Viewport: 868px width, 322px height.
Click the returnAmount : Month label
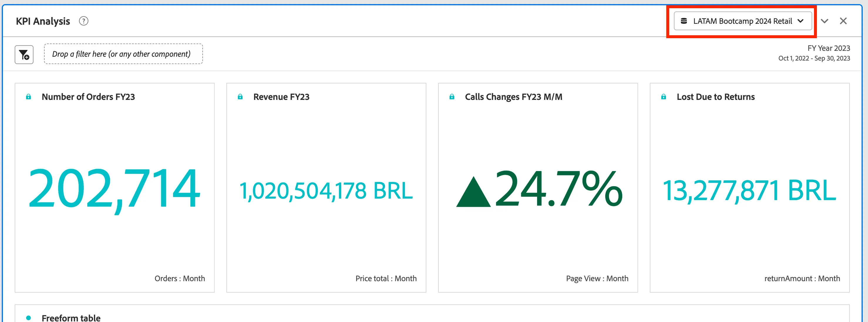click(x=802, y=279)
